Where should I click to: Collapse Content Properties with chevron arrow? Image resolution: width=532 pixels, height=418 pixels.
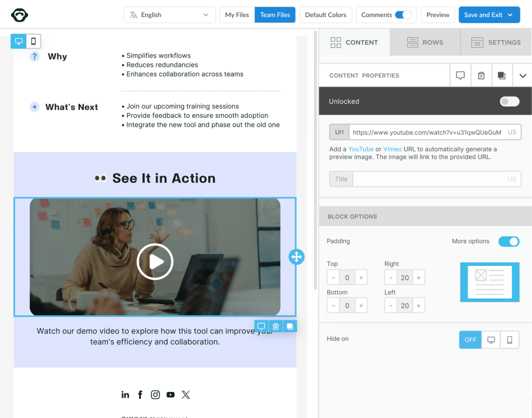(x=523, y=75)
